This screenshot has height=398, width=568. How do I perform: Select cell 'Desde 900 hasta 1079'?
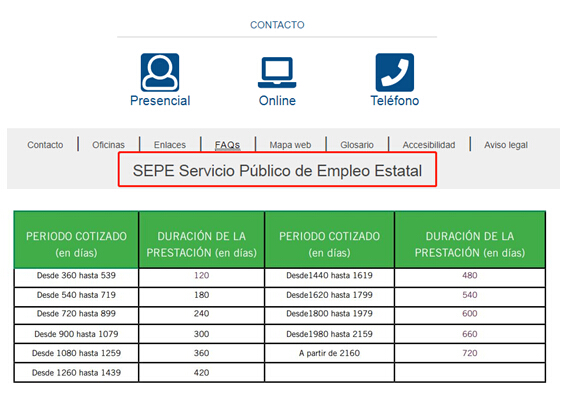[x=76, y=334]
